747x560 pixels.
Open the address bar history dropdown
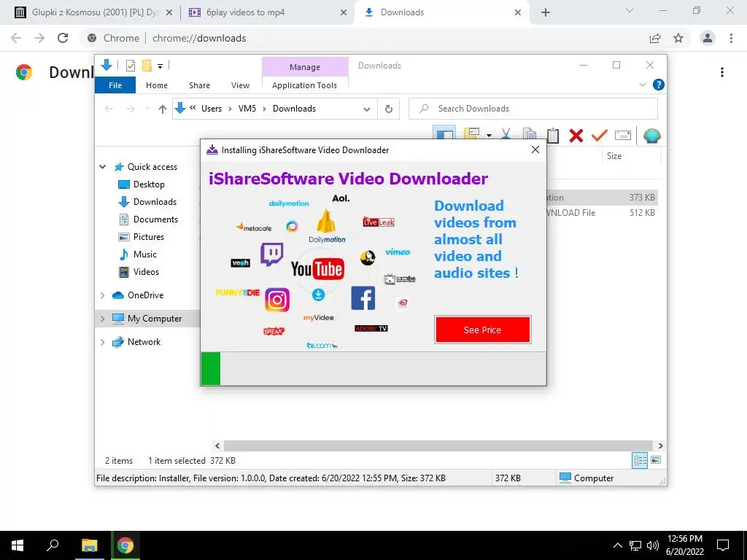366,109
